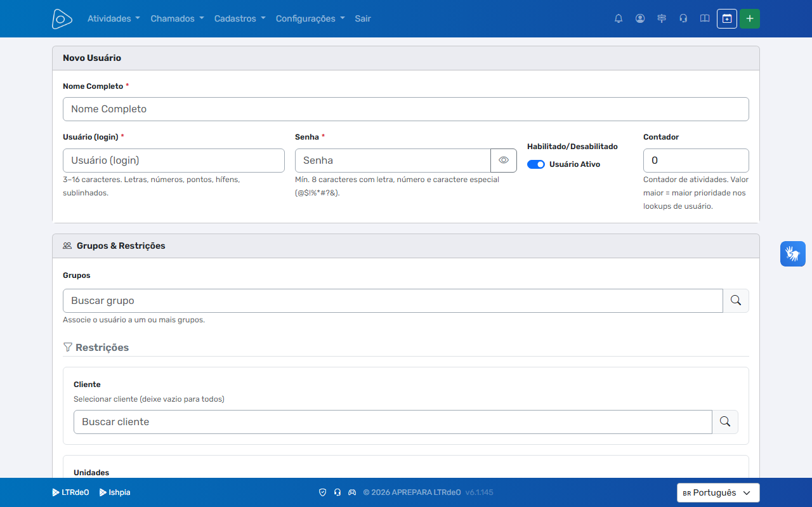Open the book documentation icon
Image resolution: width=812 pixels, height=507 pixels.
(x=705, y=18)
